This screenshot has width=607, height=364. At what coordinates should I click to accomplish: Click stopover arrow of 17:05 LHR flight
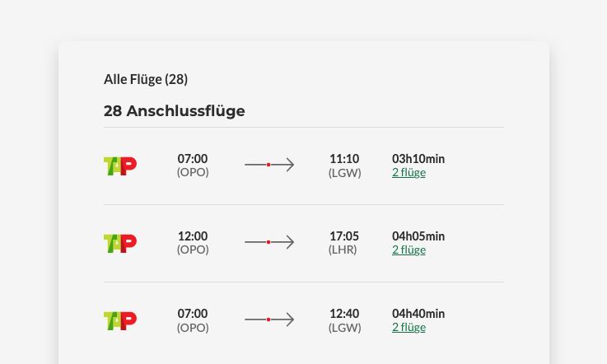pos(269,242)
